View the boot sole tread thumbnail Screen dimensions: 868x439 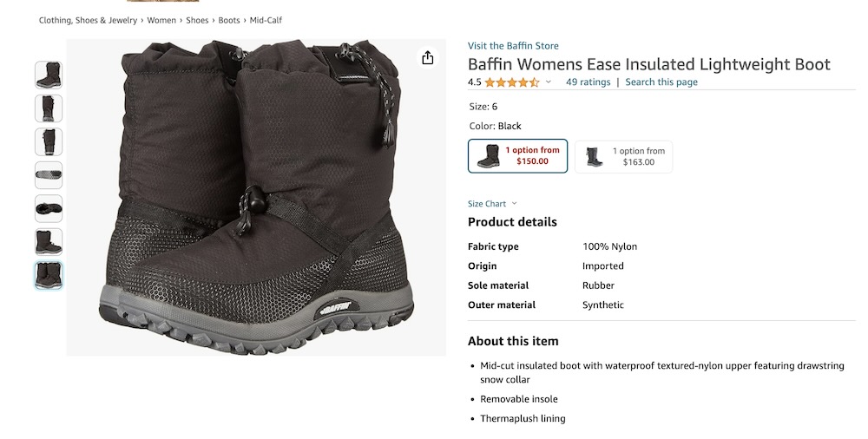49,175
